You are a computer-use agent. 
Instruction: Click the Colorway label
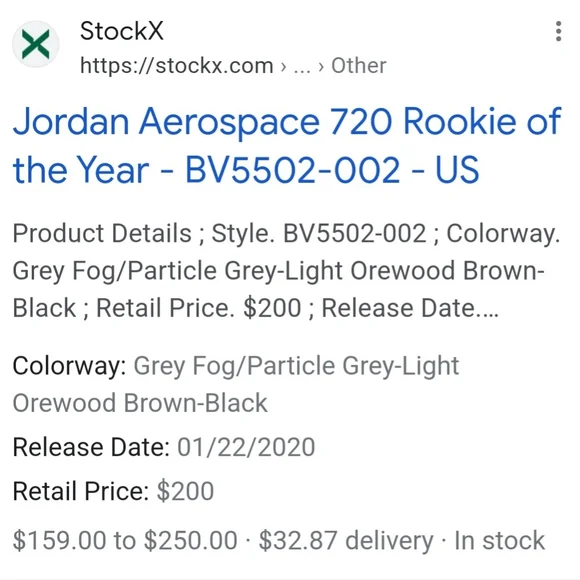coord(70,366)
